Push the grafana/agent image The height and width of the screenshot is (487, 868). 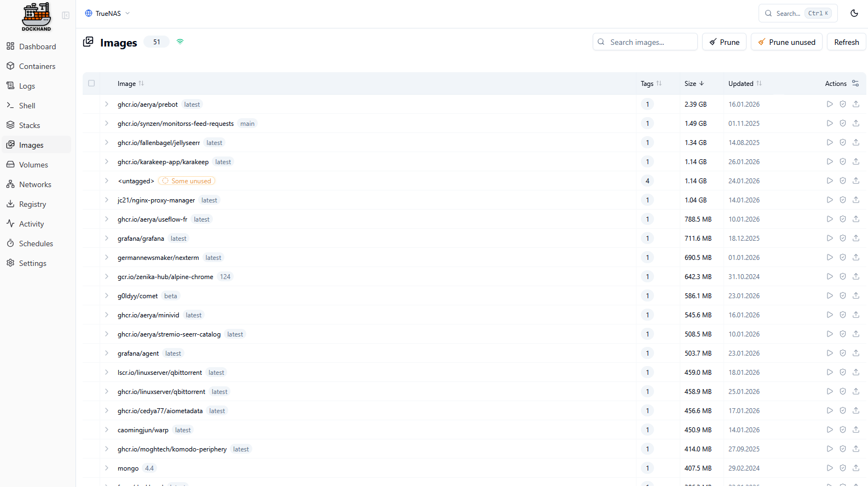click(x=856, y=353)
